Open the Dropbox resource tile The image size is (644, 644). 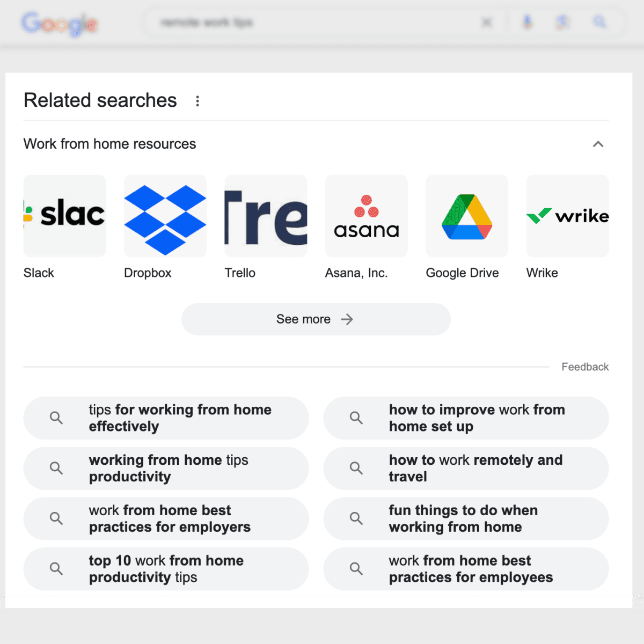click(x=165, y=216)
